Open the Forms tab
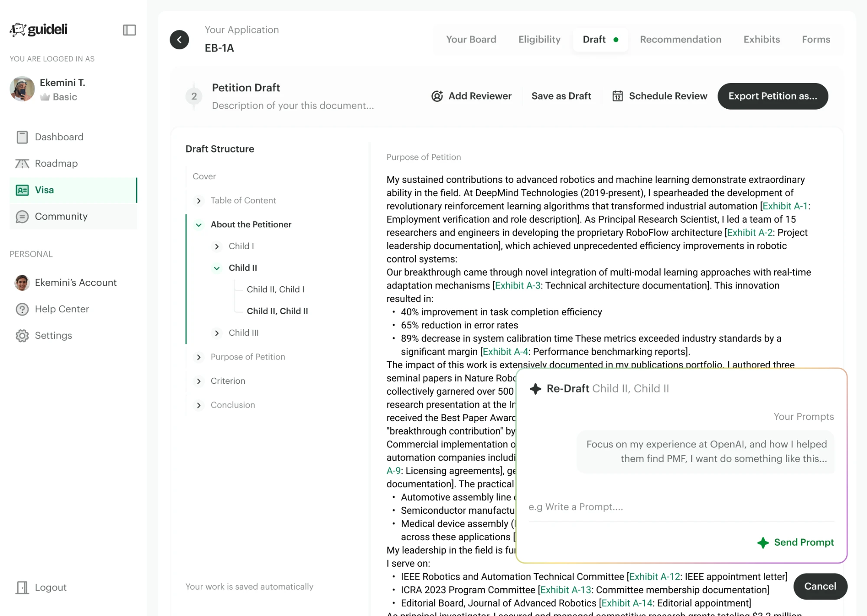The width and height of the screenshot is (867, 616). pos(816,39)
